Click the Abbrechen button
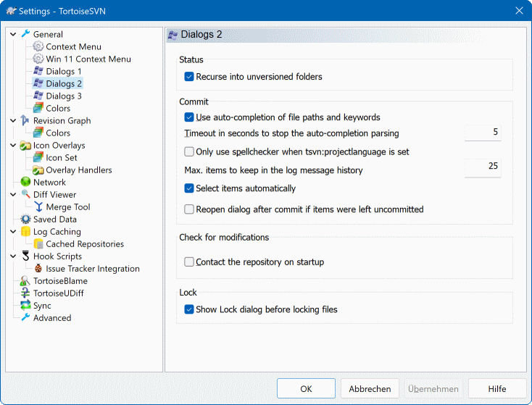 coord(370,389)
